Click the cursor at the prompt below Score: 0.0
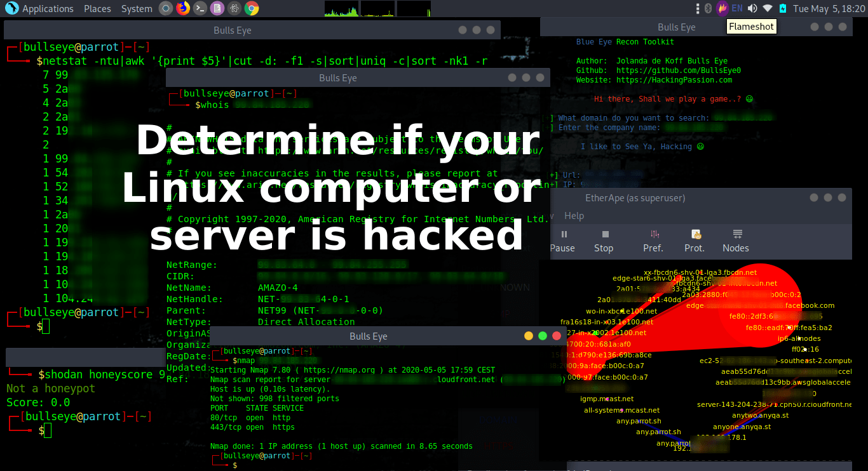 pyautogui.click(x=48, y=430)
